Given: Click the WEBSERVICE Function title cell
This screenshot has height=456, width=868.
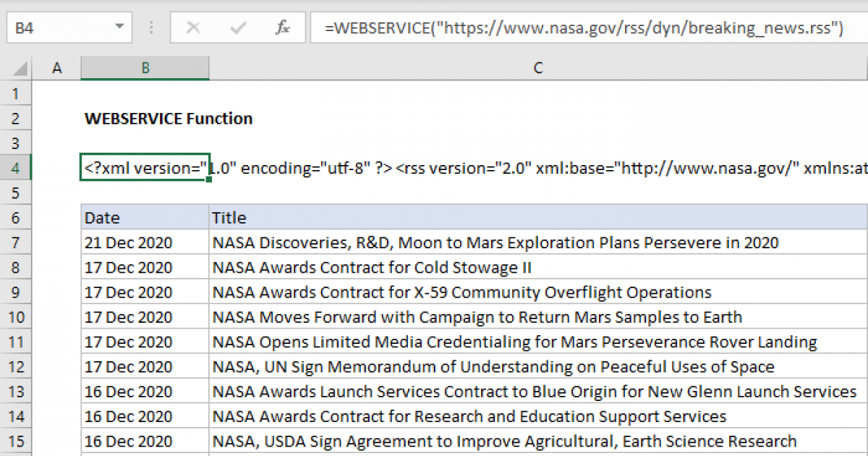Looking at the screenshot, I should 169,119.
